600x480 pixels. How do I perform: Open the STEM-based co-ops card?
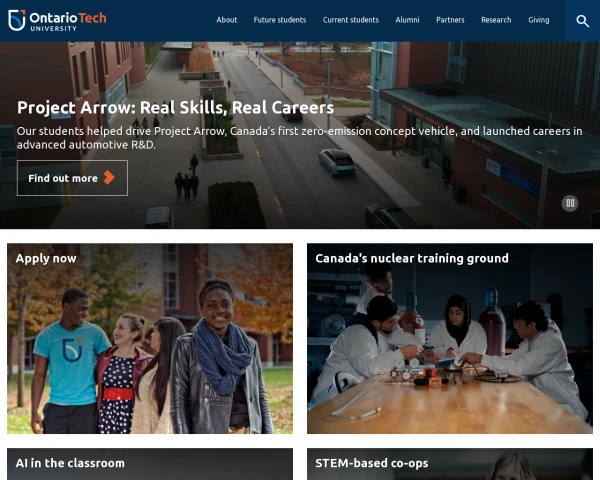coord(450,464)
